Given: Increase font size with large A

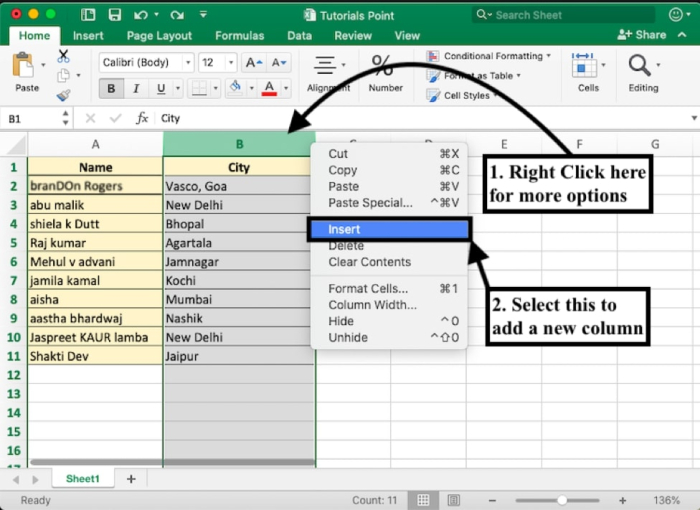Looking at the screenshot, I should click(x=254, y=63).
